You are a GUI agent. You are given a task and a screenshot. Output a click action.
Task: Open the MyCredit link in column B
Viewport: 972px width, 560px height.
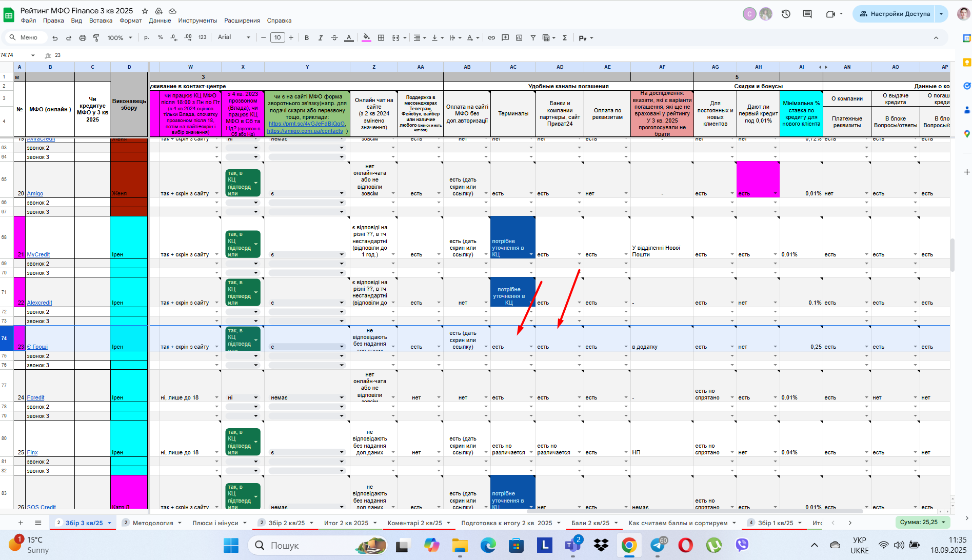38,254
